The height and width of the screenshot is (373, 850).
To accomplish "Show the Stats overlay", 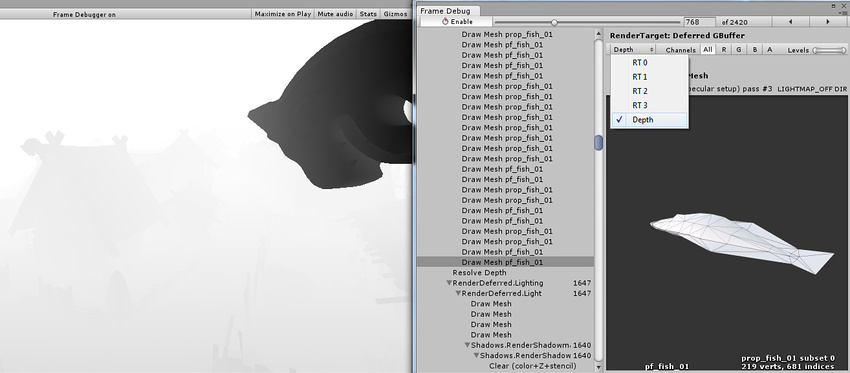I will tap(368, 14).
